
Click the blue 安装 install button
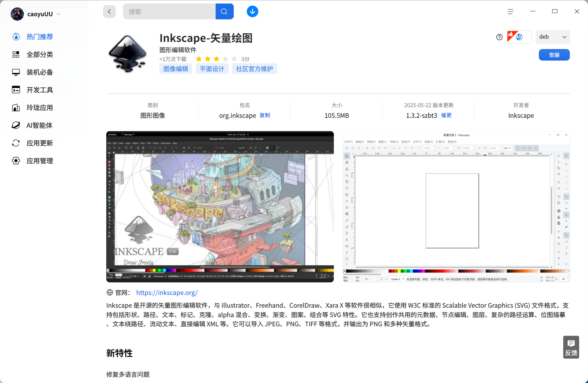click(x=554, y=55)
